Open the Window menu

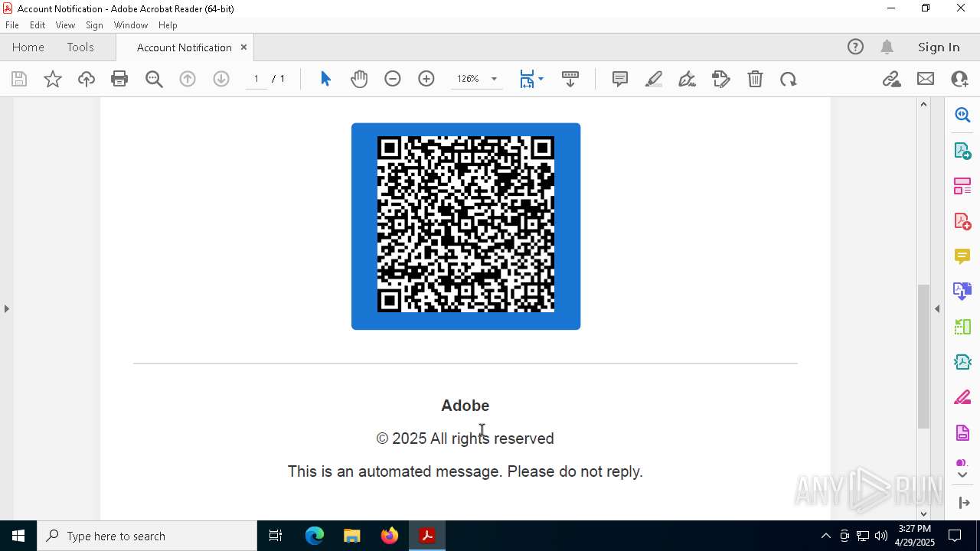click(131, 24)
